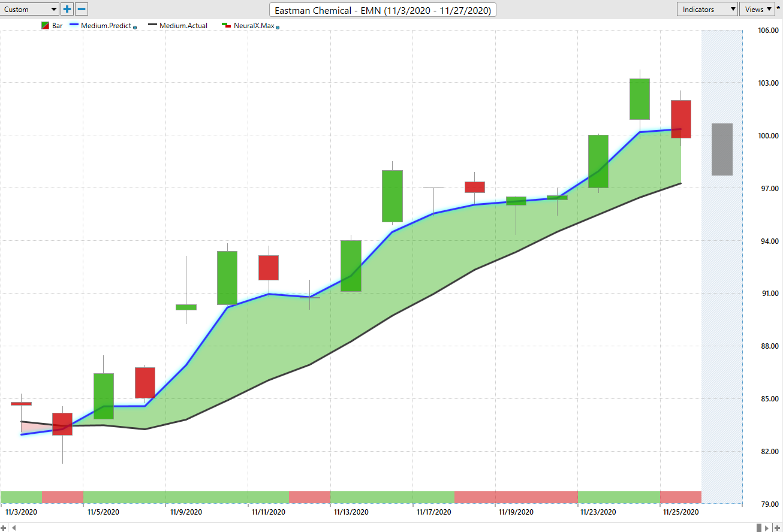Click the gray forecast candle bar
This screenshot has height=532, width=783.
click(722, 149)
